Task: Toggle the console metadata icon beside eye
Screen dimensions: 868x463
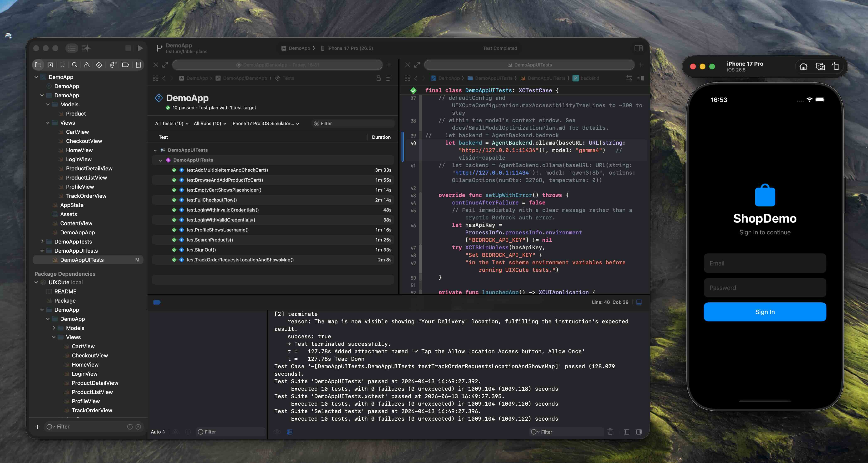Action: tap(290, 432)
